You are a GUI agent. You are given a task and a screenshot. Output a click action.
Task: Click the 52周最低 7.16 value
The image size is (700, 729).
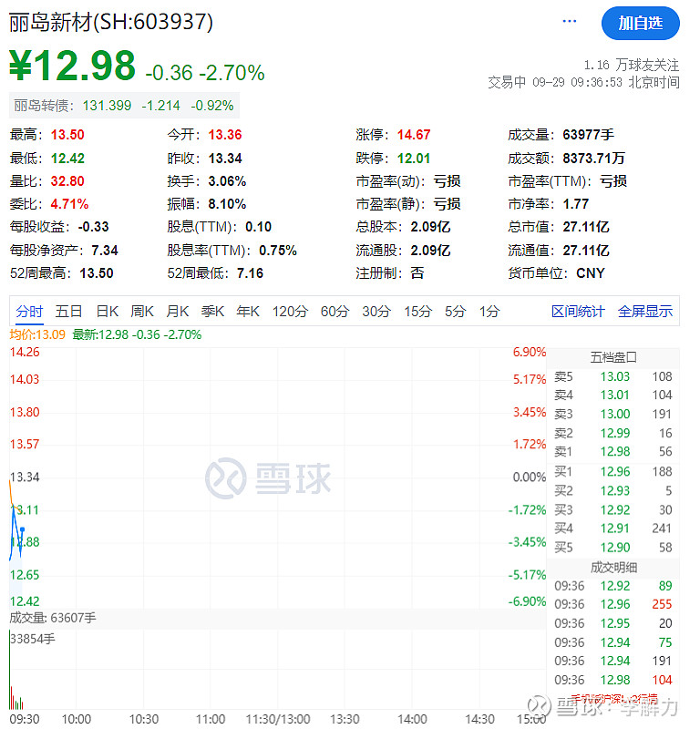251,273
